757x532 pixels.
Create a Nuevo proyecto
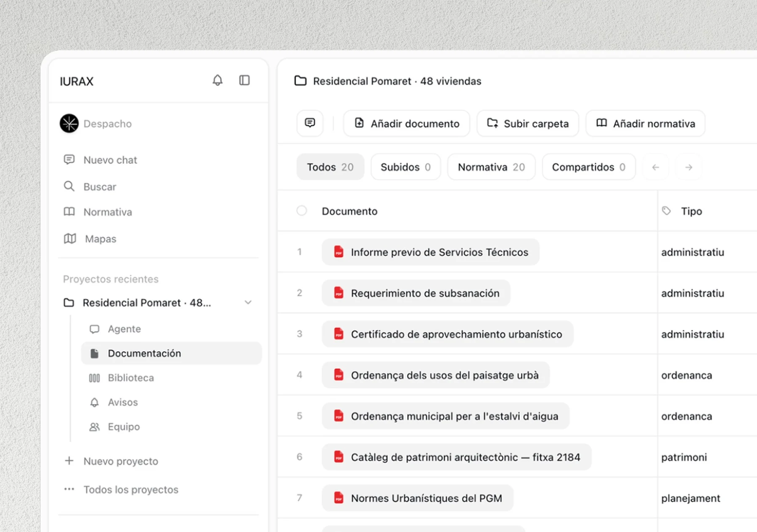111,461
